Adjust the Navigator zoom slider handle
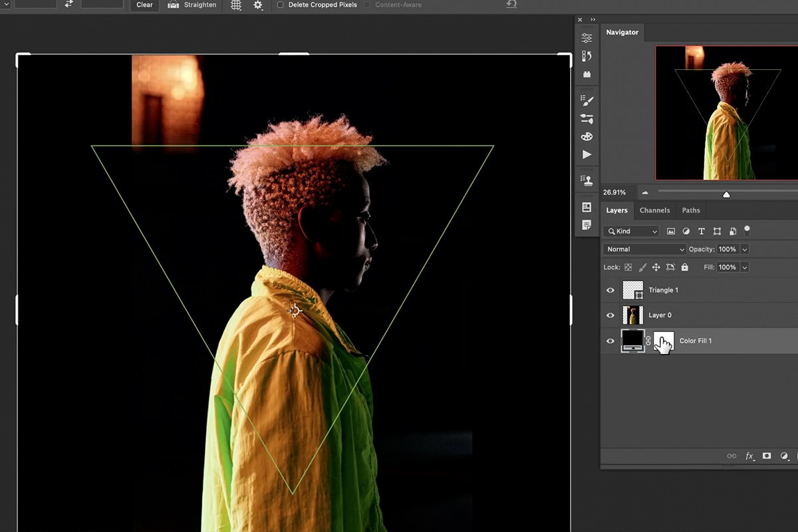This screenshot has height=532, width=798. coord(726,194)
